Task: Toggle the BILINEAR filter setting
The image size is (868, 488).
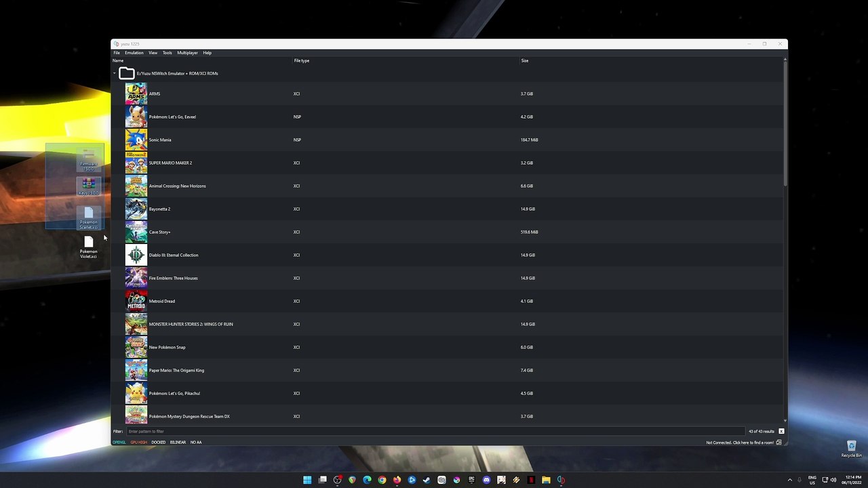Action: click(x=178, y=442)
